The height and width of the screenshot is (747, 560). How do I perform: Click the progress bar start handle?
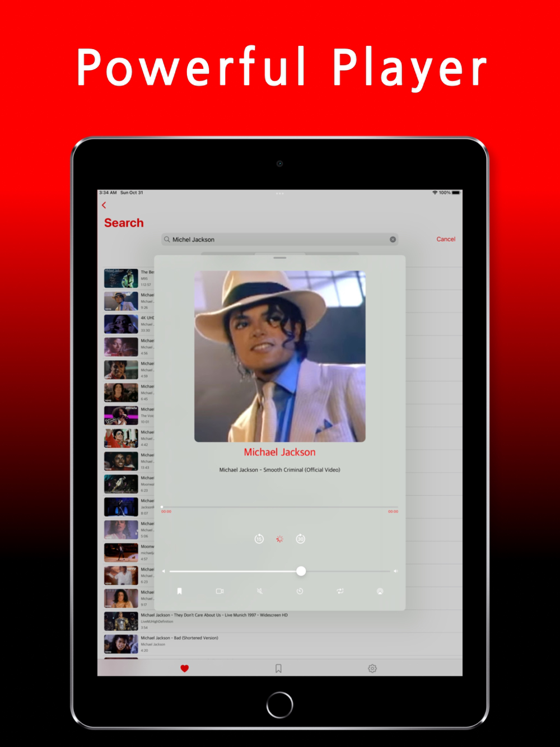tap(162, 507)
